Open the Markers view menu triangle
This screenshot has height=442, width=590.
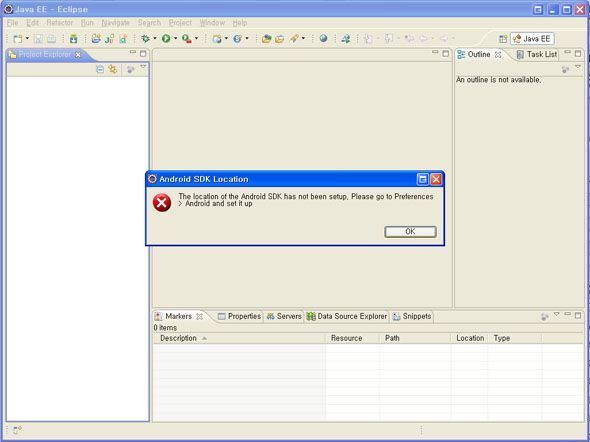(x=557, y=314)
